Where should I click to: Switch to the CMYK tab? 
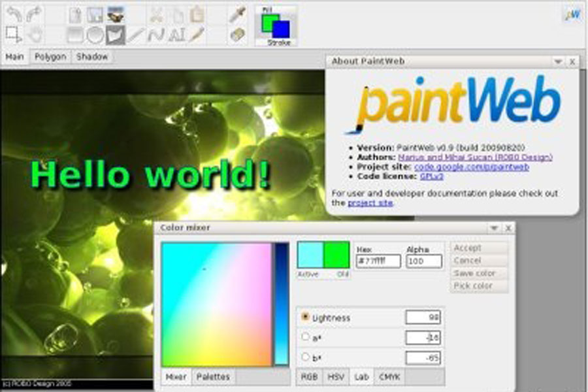pyautogui.click(x=389, y=377)
